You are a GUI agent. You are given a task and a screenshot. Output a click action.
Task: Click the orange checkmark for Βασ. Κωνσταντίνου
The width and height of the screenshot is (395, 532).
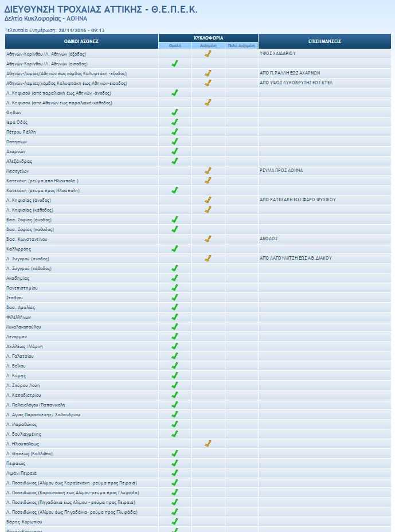tap(208, 239)
